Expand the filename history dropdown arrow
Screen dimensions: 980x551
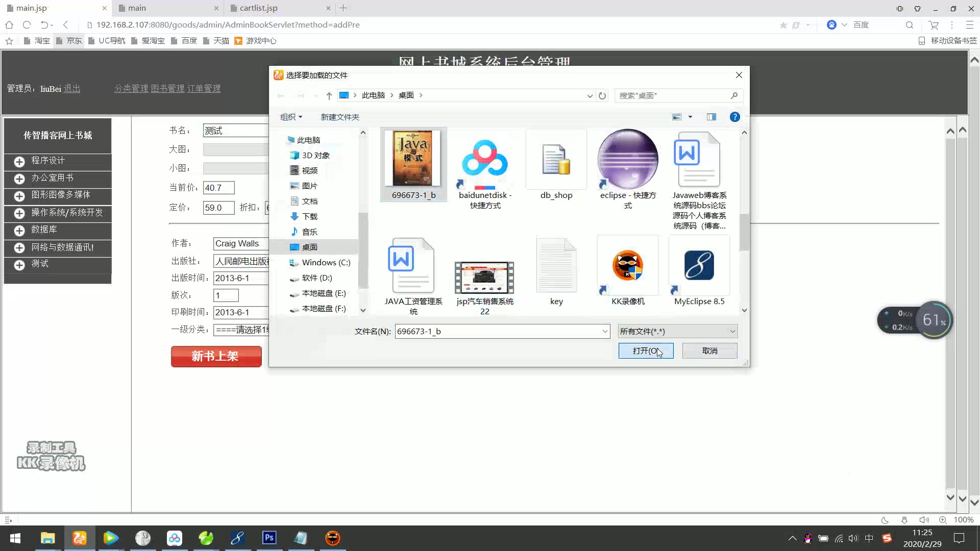(x=605, y=331)
